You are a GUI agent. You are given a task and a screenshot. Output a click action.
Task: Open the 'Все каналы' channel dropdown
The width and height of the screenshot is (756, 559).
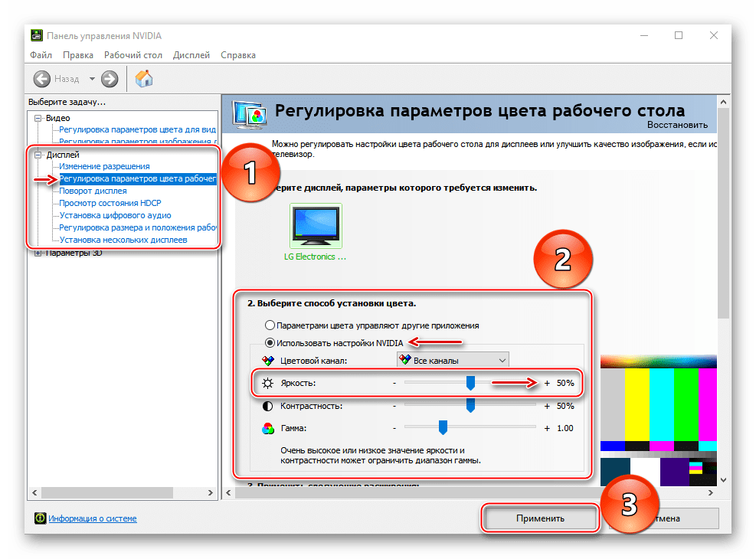pos(453,360)
